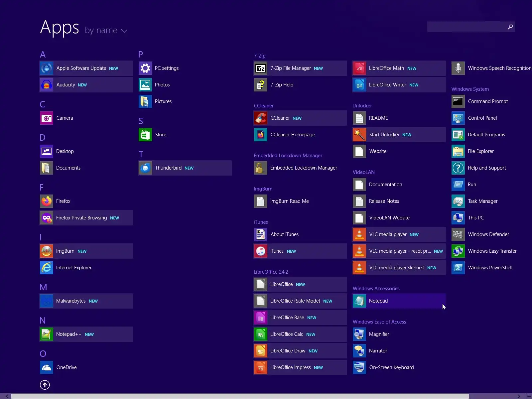Open the LibreOffice Math icon
Screen dimensions: 532x399
click(359, 68)
